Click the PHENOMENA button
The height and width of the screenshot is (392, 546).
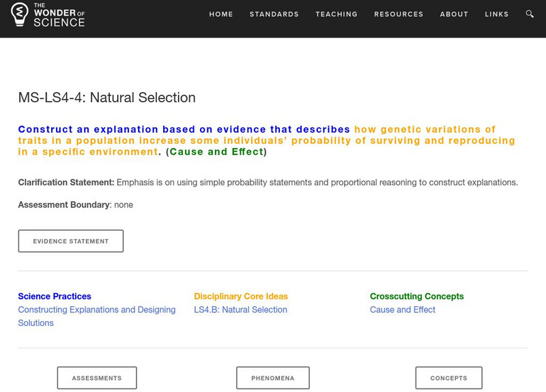tap(272, 378)
